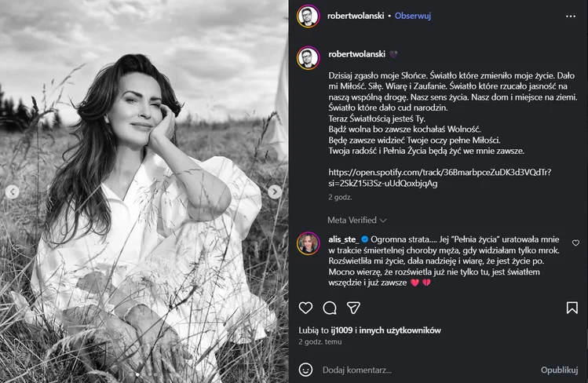This screenshot has height=383, width=588.
Task: Click the robertwolanski profile avatar in the header
Action: click(x=307, y=16)
